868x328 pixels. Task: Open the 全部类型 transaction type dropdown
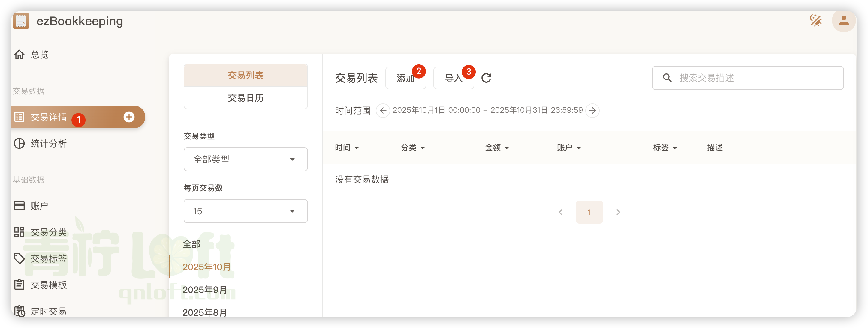click(246, 159)
